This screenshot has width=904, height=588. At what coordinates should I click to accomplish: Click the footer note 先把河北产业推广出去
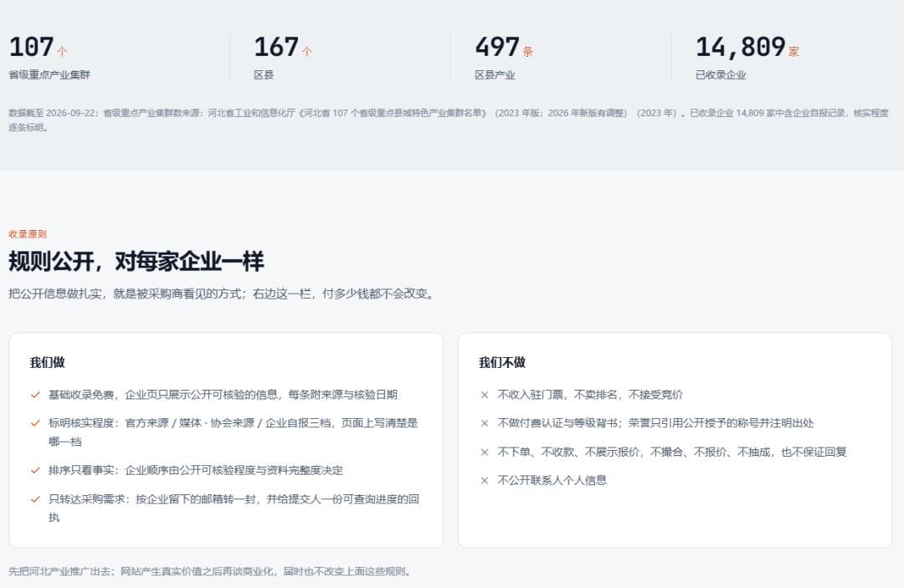coord(210,571)
